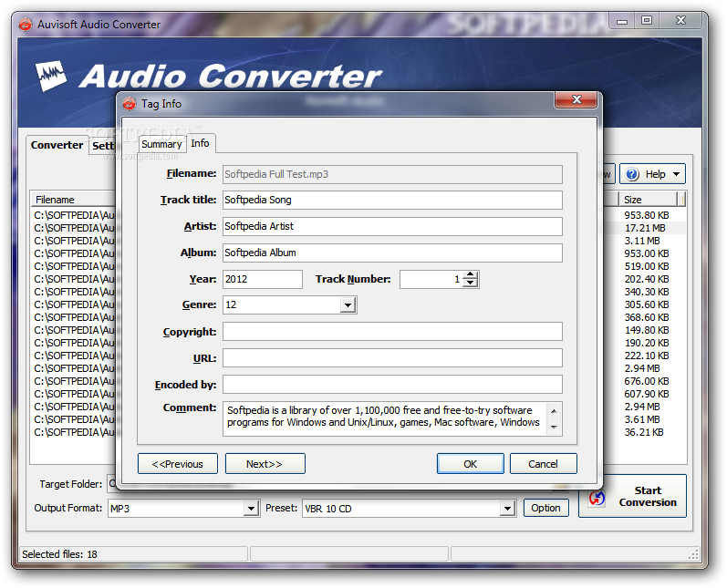Image resolution: width=727 pixels, height=588 pixels.
Task: Click the URL input field
Action: point(392,358)
